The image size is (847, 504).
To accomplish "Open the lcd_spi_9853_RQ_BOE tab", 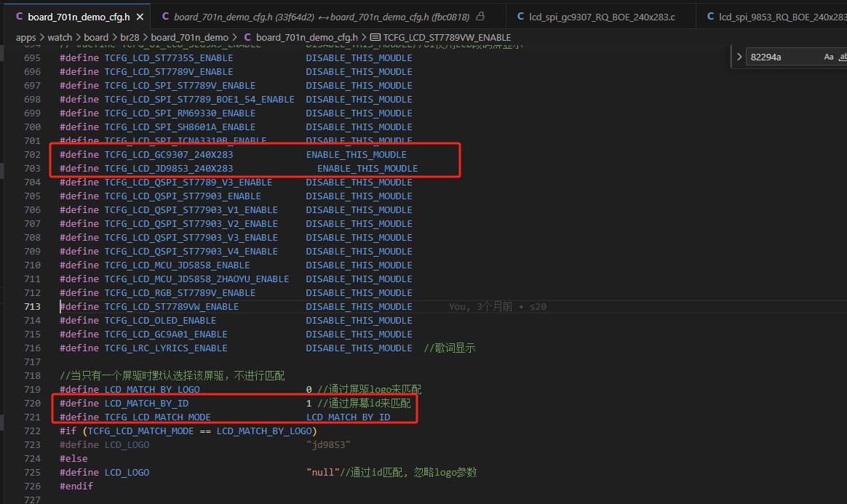I will point(776,17).
